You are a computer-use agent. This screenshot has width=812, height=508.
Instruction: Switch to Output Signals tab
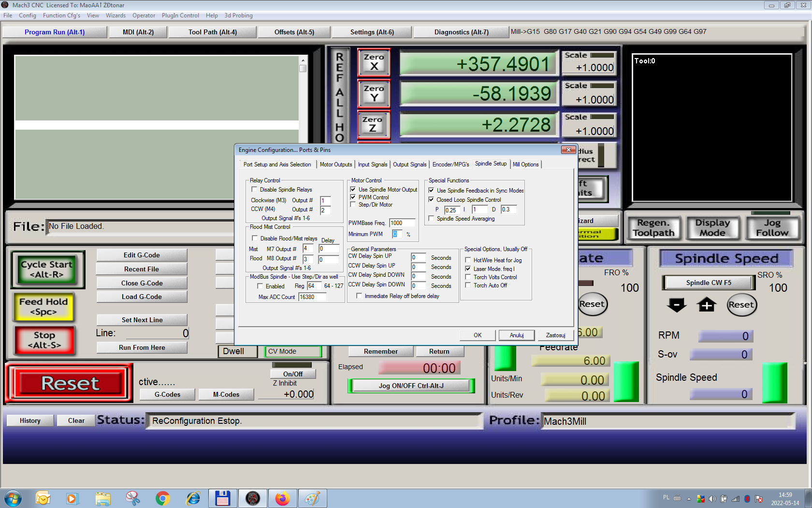coord(410,164)
